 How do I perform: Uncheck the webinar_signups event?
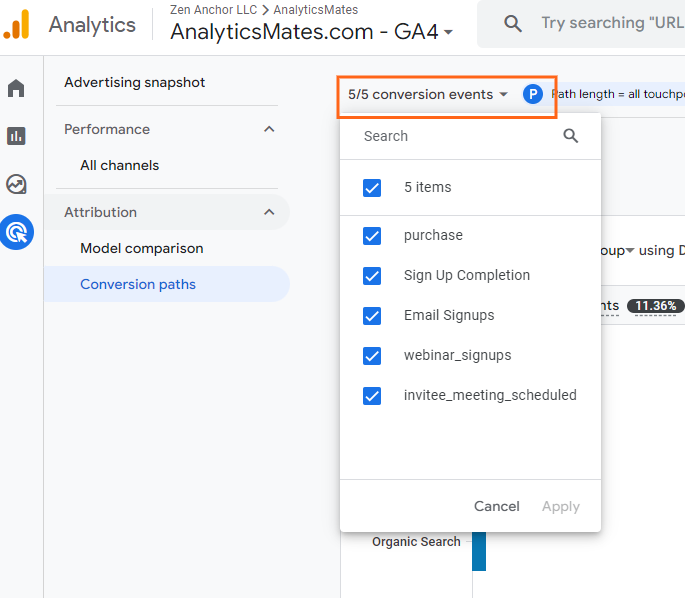click(372, 356)
